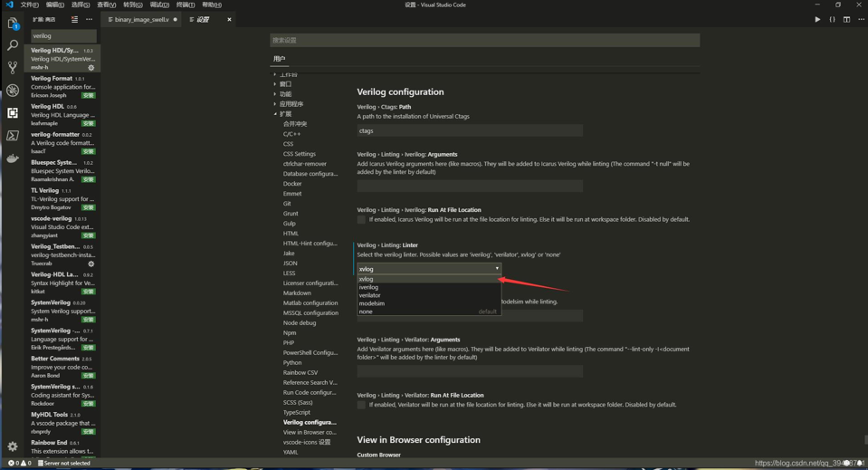Expand the 应用程序 settings tree section

[x=291, y=104]
